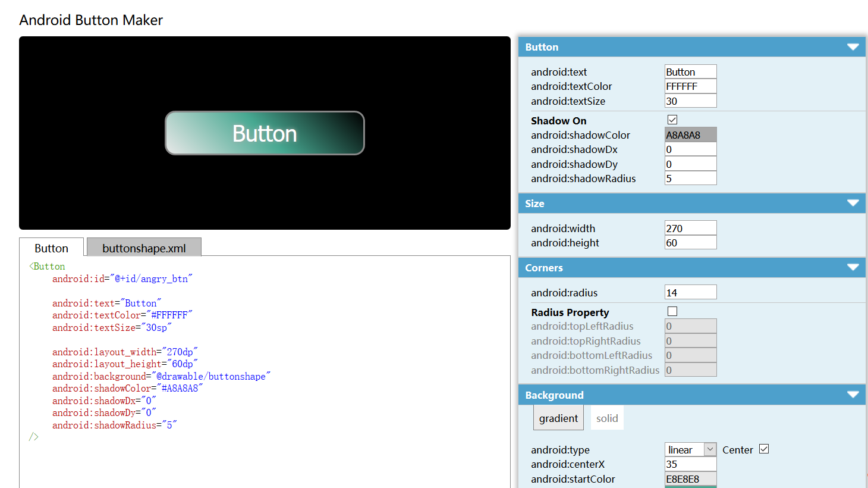Click the android:width field

690,228
